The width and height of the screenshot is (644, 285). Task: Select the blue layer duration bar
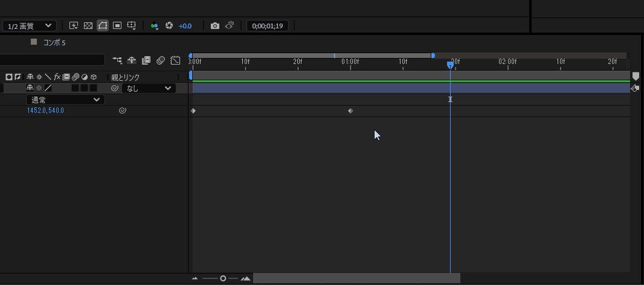click(x=411, y=88)
